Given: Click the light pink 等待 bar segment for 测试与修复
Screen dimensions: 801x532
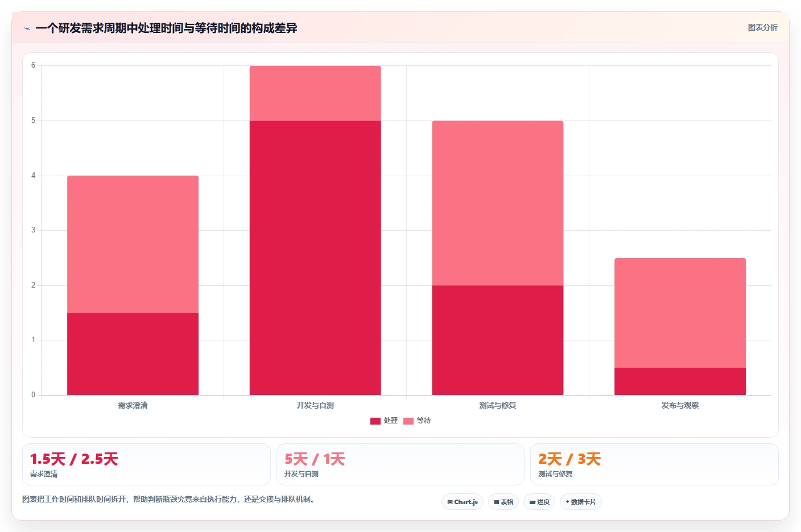Looking at the screenshot, I should 498,203.
